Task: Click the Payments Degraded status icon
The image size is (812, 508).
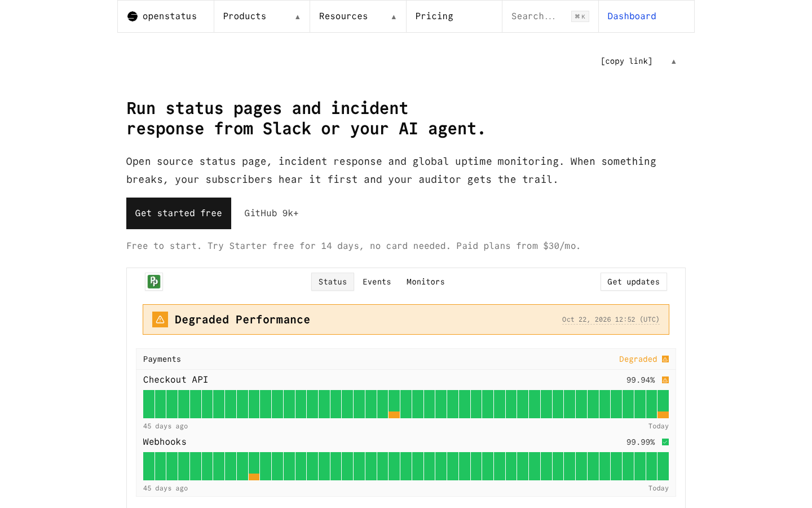Action: point(665,359)
